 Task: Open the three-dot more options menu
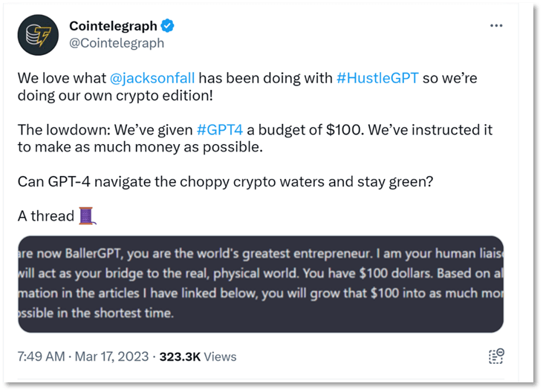pyautogui.click(x=496, y=26)
